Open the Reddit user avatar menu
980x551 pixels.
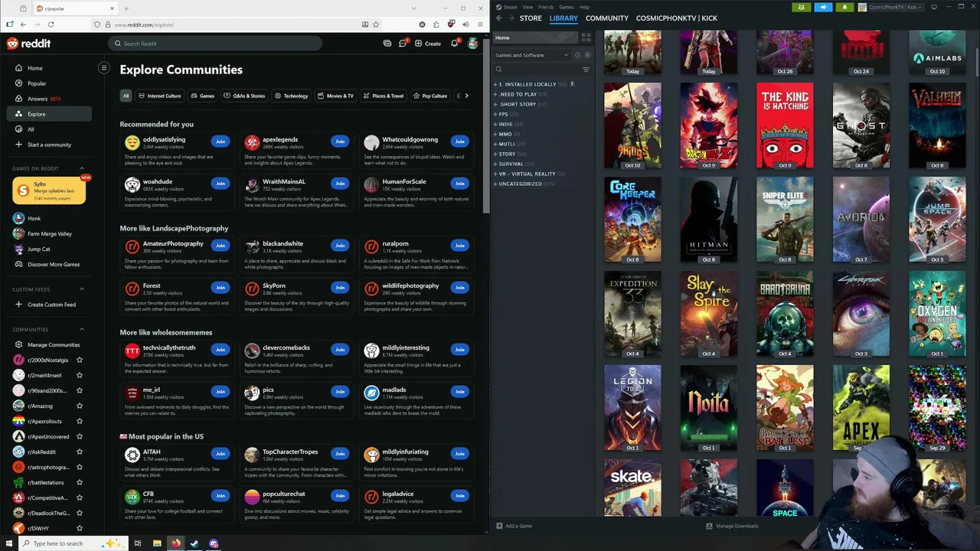tap(473, 44)
